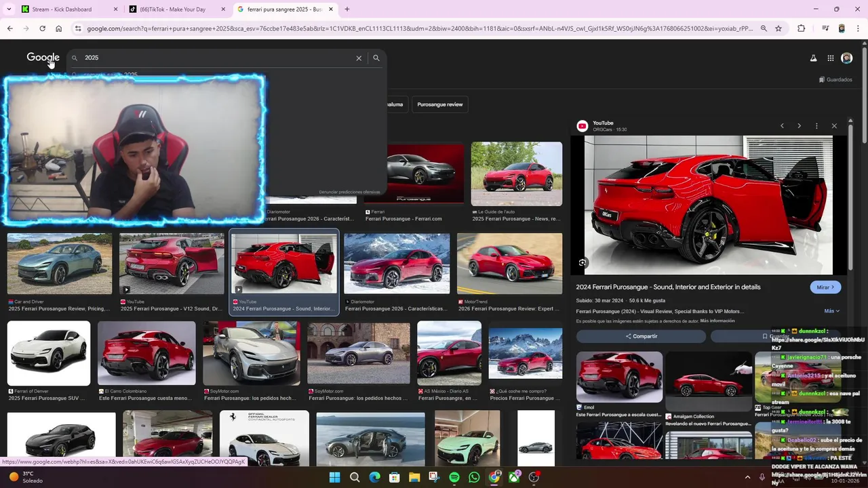Expand the tab search dropdown arrow
The width and height of the screenshot is (868, 488).
pos(8,9)
